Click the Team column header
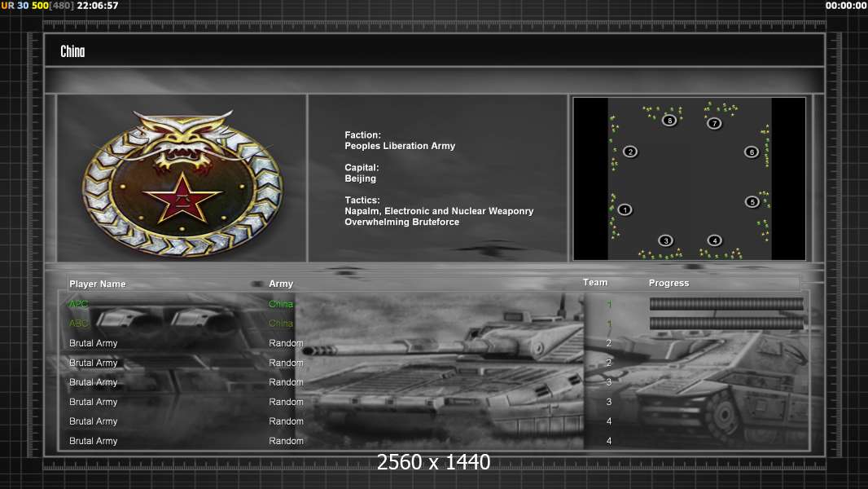The image size is (868, 489). point(595,283)
